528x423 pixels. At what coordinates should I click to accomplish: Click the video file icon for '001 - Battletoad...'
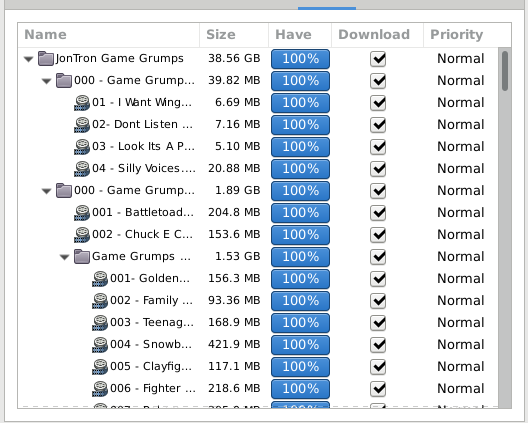coord(82,213)
